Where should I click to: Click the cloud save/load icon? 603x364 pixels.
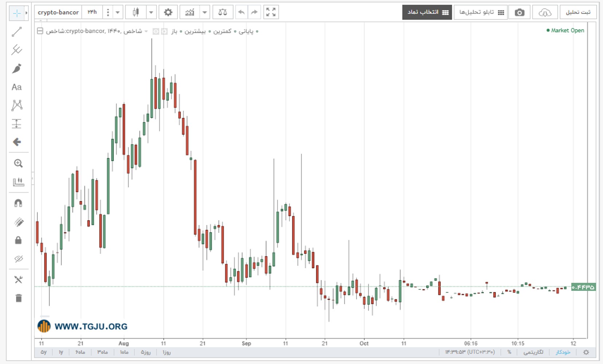click(545, 12)
